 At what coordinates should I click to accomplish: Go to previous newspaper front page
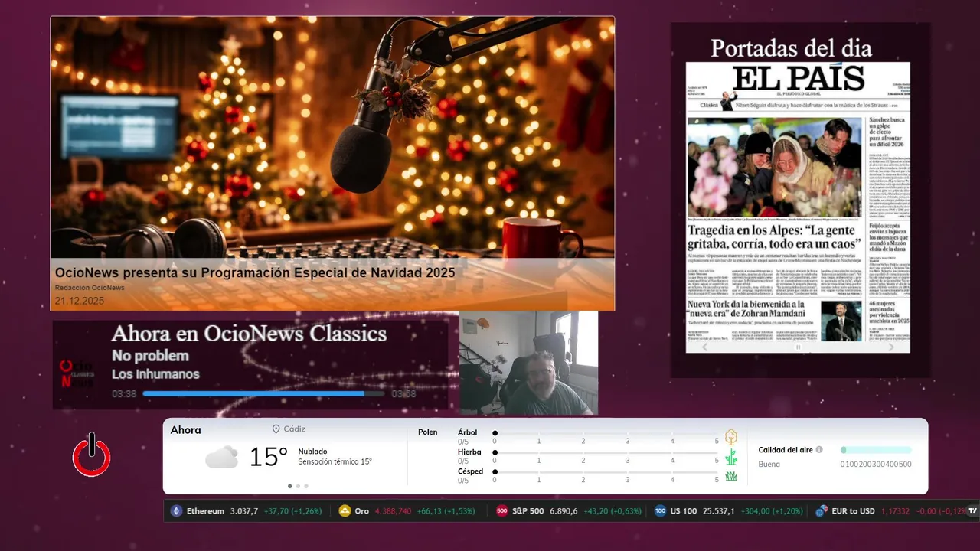[x=705, y=347]
